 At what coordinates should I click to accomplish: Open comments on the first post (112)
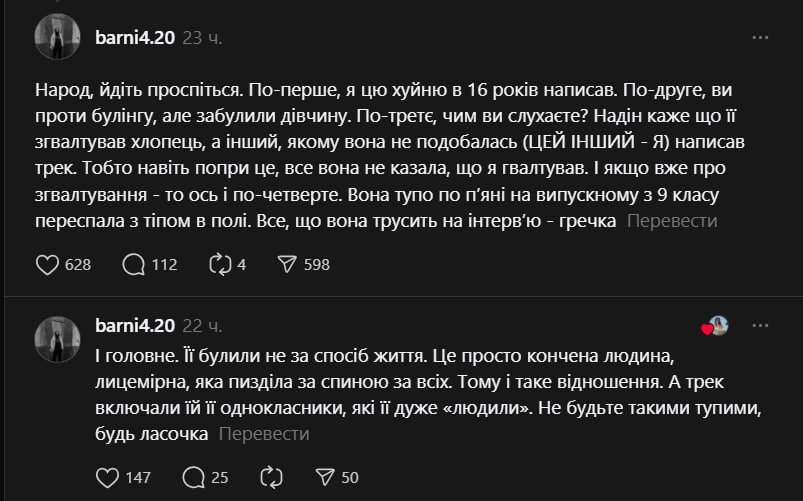coord(133,264)
